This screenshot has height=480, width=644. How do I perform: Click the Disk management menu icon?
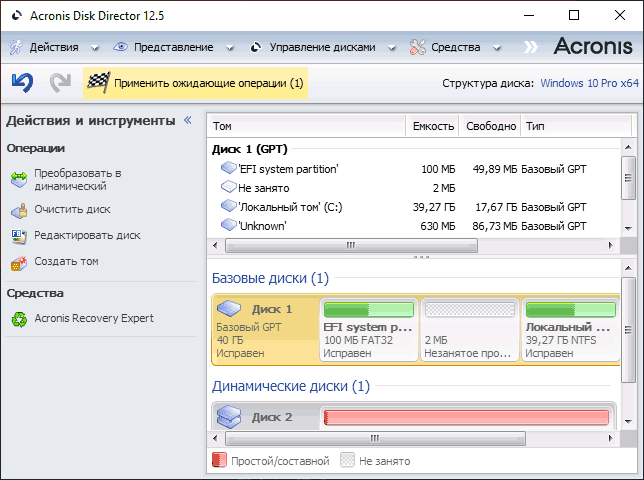[256, 47]
